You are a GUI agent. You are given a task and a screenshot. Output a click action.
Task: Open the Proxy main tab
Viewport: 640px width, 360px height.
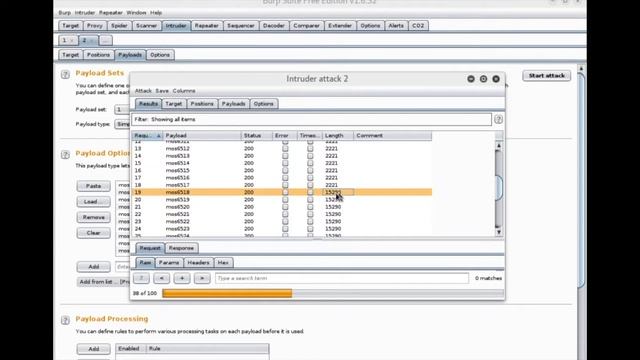click(x=95, y=26)
